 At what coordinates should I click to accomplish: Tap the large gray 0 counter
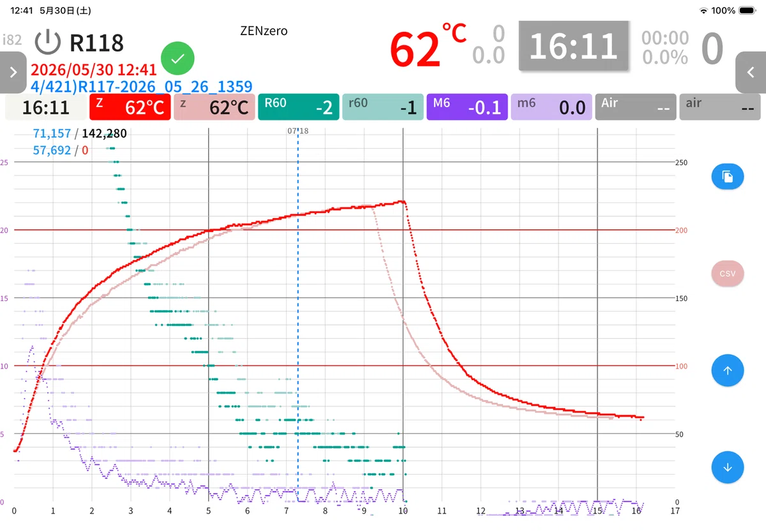pyautogui.click(x=712, y=48)
